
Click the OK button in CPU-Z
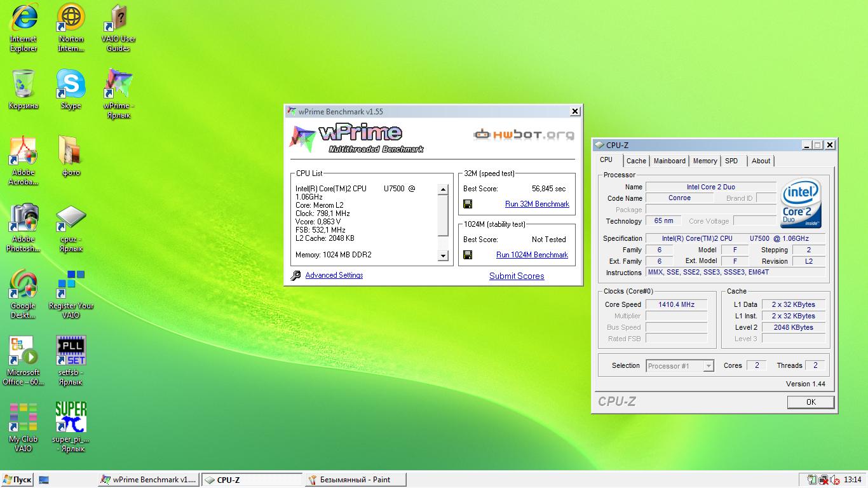pyautogui.click(x=810, y=402)
